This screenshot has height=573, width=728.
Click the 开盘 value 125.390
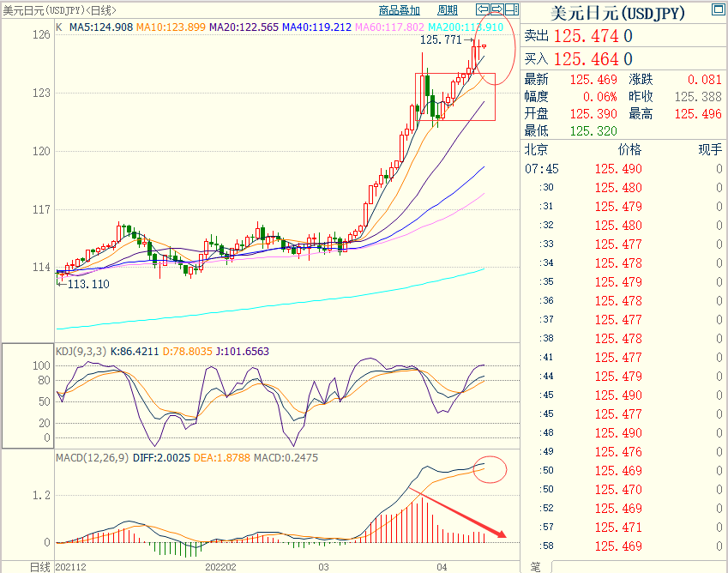(x=593, y=114)
